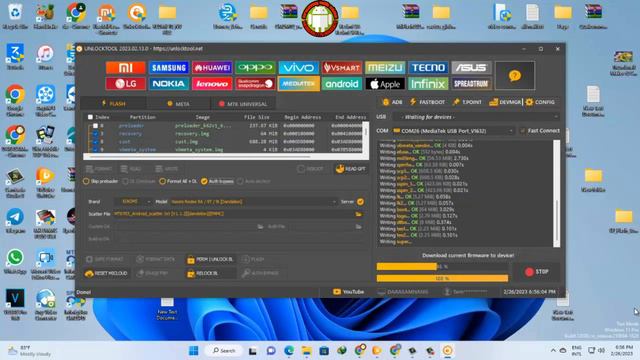
Task: Select the Meizu brand tile
Action: point(385,67)
